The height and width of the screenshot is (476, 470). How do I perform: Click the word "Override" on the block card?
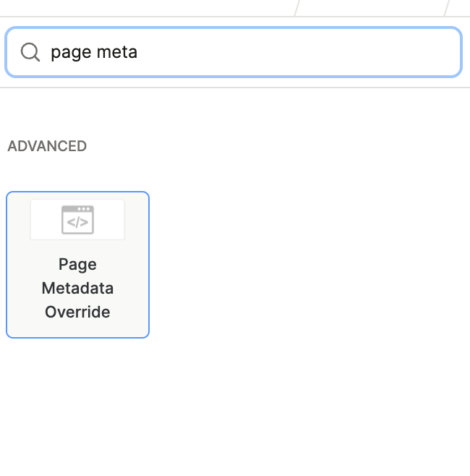coord(77,313)
